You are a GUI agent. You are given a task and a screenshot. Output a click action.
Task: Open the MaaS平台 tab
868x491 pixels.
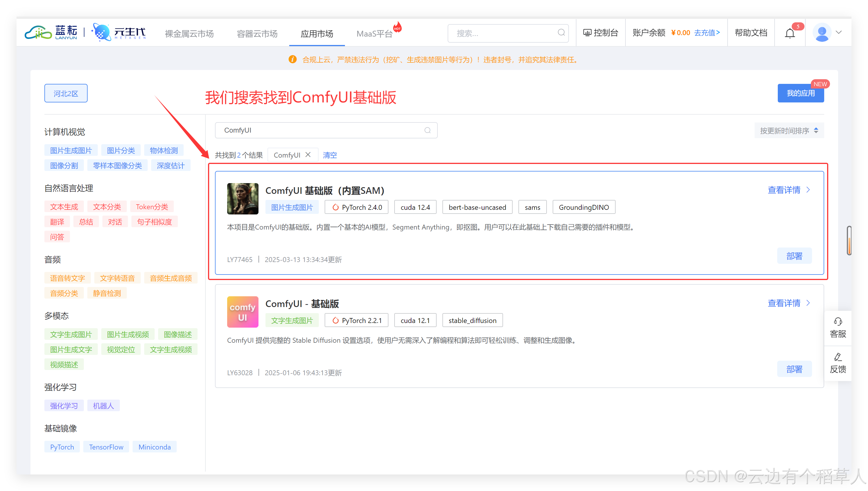click(374, 34)
